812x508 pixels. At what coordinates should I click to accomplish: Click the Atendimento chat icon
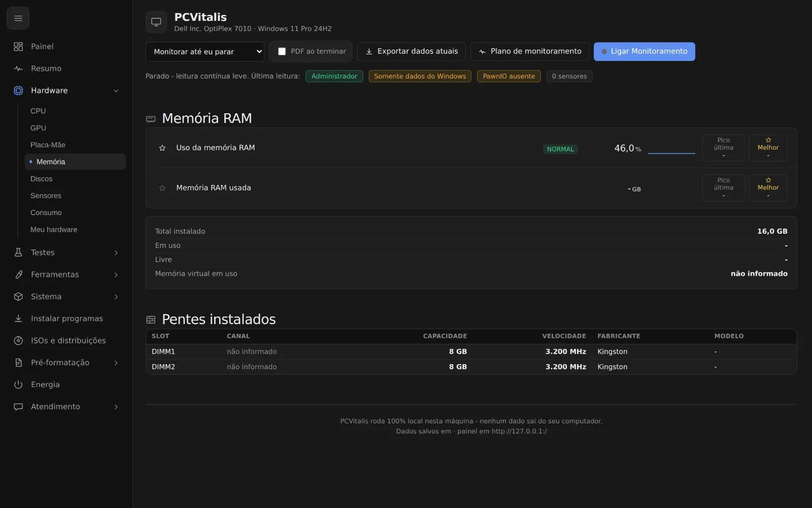coord(18,406)
